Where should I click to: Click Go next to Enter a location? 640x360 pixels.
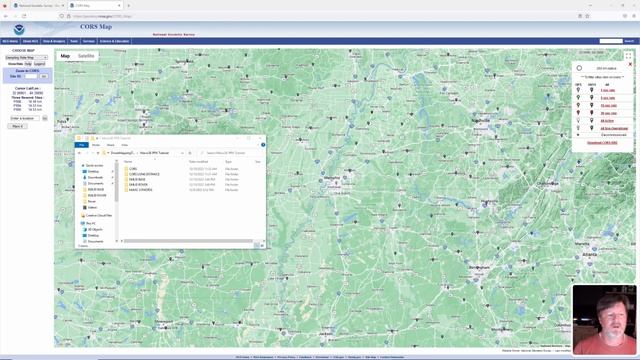45,118
